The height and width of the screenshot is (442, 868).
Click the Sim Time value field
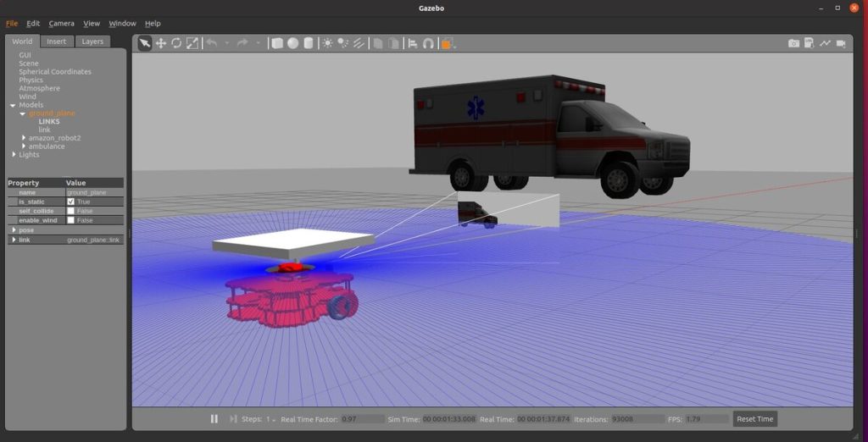coord(449,419)
